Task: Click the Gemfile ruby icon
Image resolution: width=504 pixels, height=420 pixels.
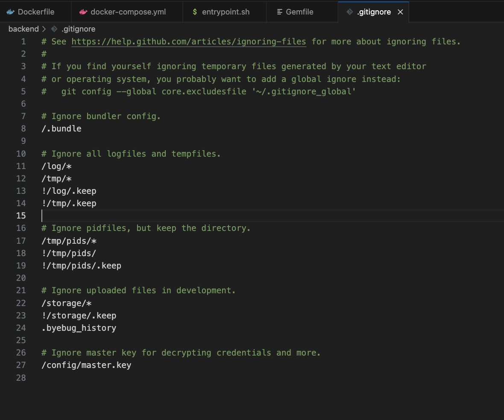Action: coord(280,12)
